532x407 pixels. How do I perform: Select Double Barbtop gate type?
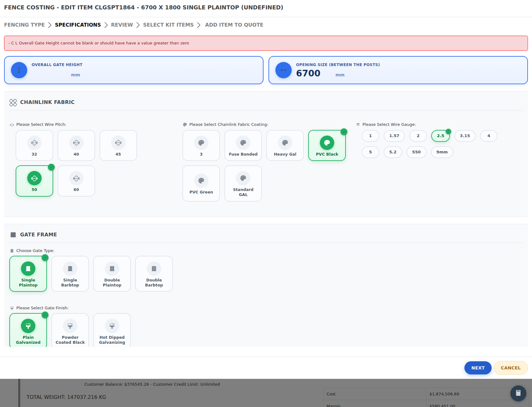[x=154, y=274]
